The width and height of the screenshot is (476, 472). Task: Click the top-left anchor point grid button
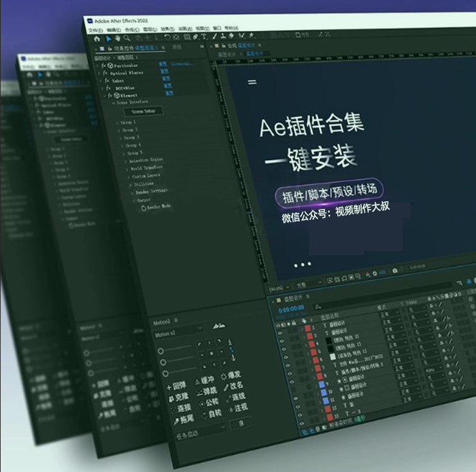199,344
